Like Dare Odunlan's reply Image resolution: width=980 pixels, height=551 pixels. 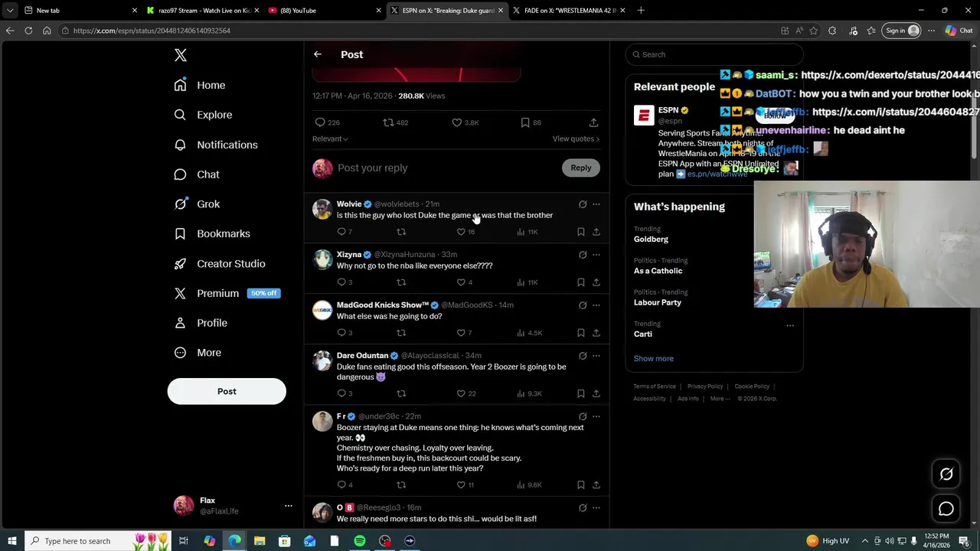click(461, 393)
